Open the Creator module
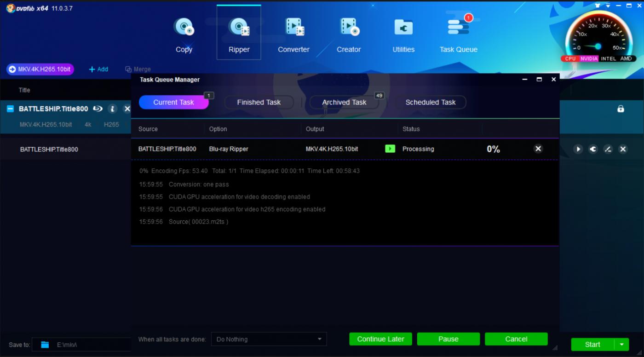This screenshot has width=644, height=357. [349, 34]
